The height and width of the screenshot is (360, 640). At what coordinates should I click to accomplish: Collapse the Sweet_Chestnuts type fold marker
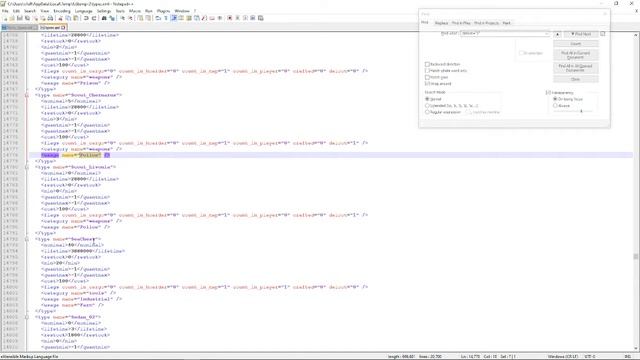pos(27,95)
